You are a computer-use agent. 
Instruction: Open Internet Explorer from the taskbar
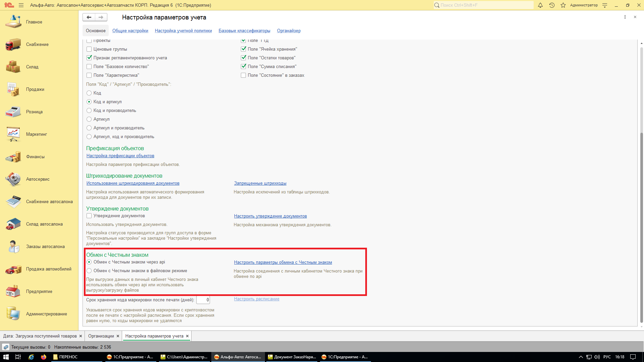coord(31,357)
